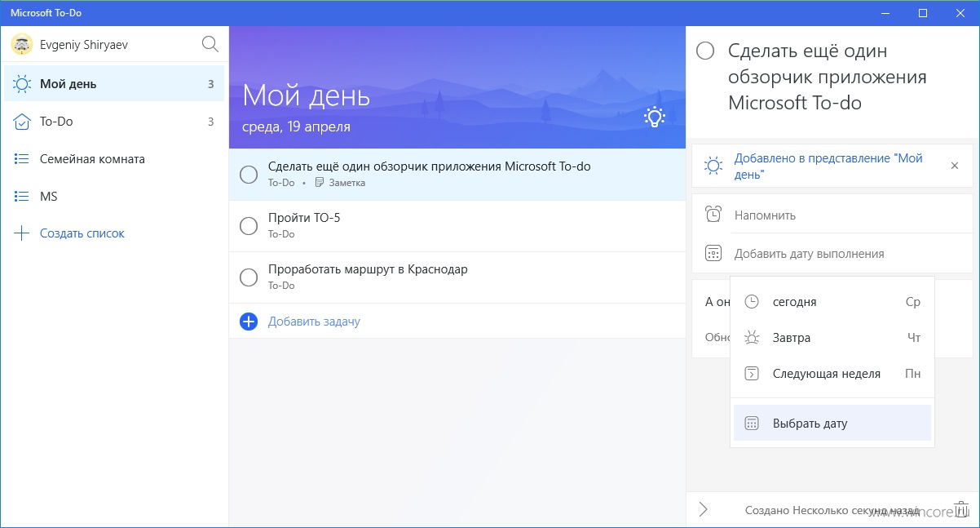
Task: Click the list icon beside Семейная комната
Action: point(22,159)
